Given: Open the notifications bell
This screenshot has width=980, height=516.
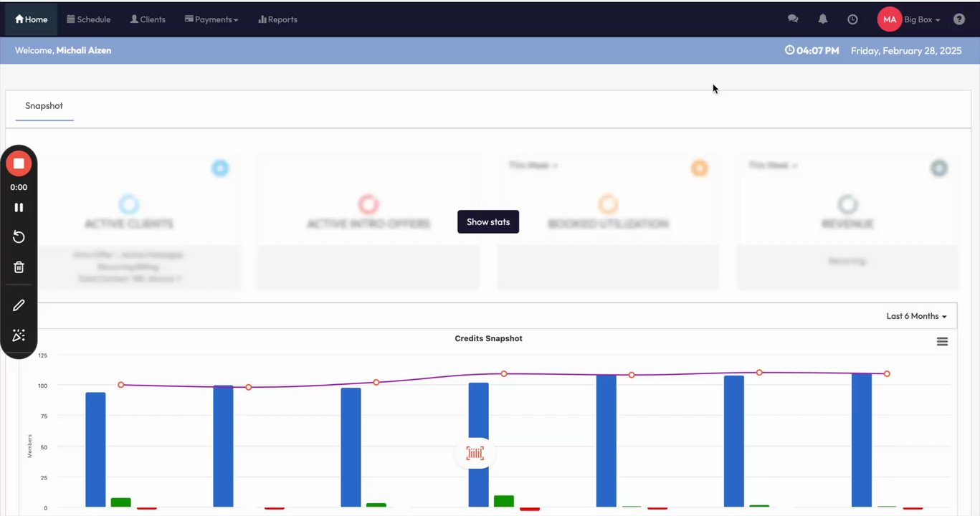Looking at the screenshot, I should pos(823,19).
